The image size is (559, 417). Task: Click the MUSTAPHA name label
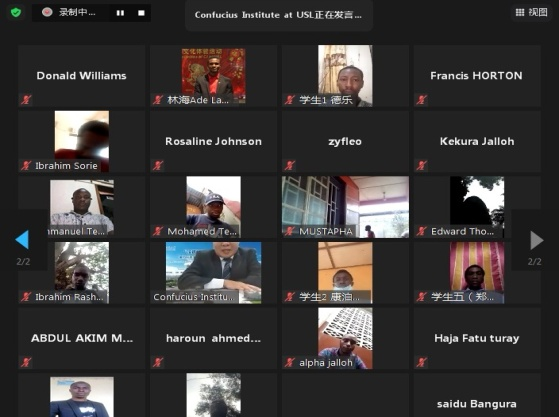326,231
